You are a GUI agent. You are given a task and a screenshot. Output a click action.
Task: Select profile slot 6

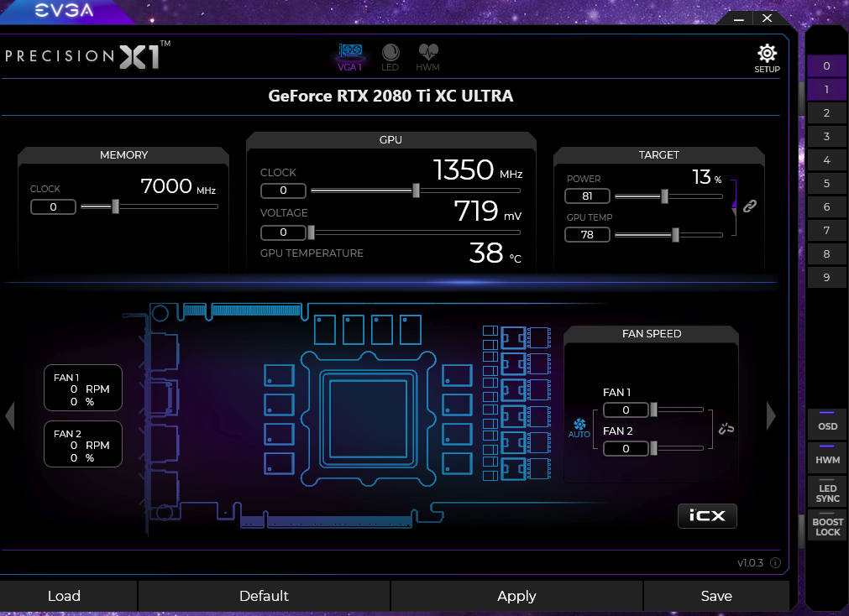point(827,206)
